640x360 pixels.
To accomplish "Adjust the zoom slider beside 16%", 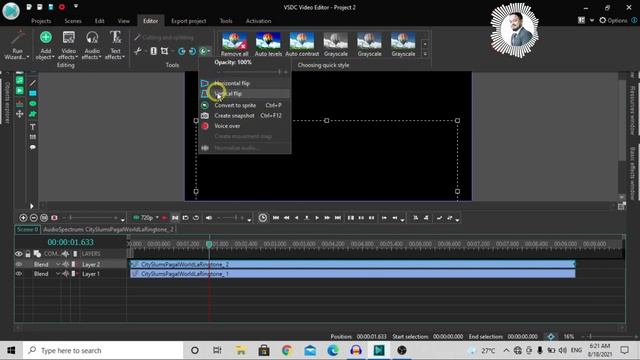I will pyautogui.click(x=609, y=337).
